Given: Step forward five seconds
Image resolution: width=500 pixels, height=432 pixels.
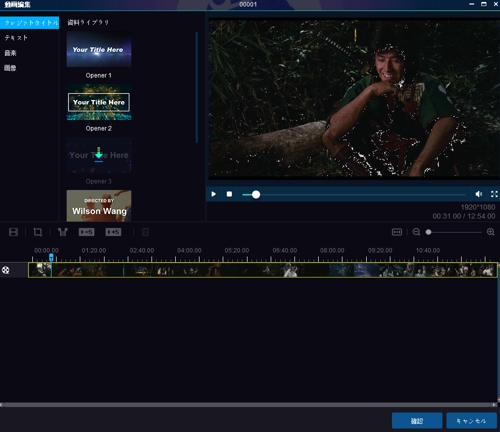Looking at the screenshot, I should pyautogui.click(x=113, y=232).
